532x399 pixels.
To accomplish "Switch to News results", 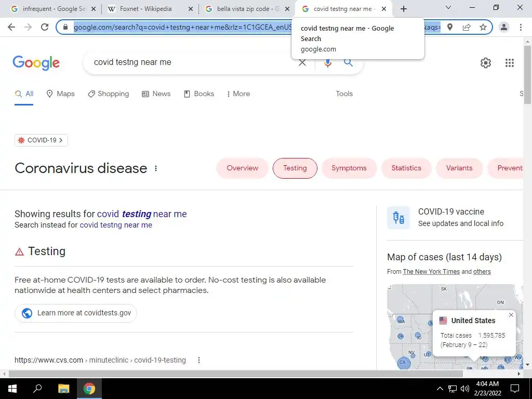I will click(156, 94).
